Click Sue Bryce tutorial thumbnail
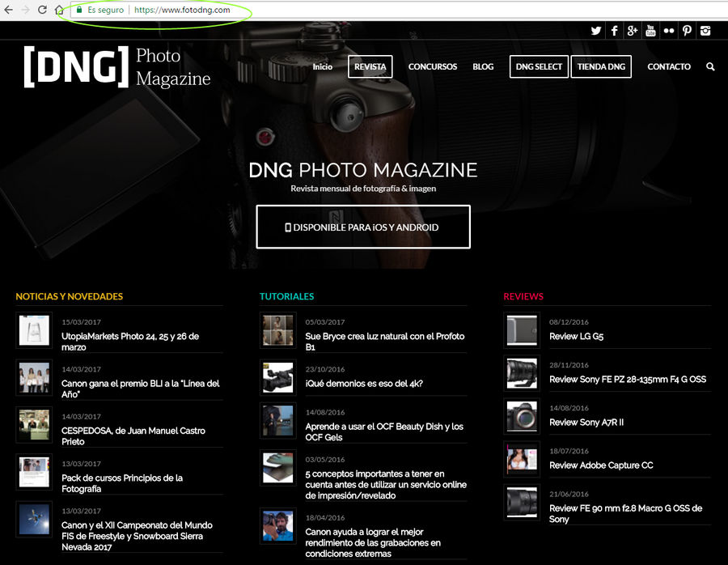This screenshot has height=565, width=728. [x=277, y=330]
